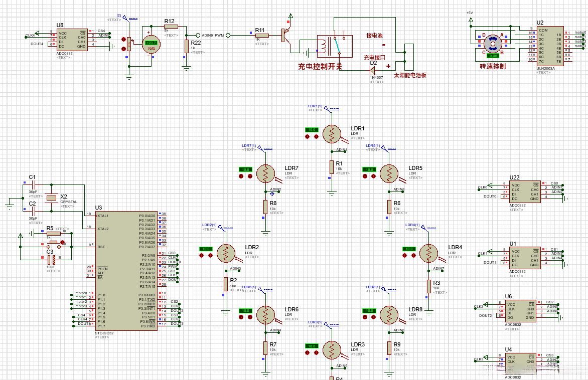Click the upper red dot beside the potentiometer
The image size is (588, 380).
tap(124, 39)
